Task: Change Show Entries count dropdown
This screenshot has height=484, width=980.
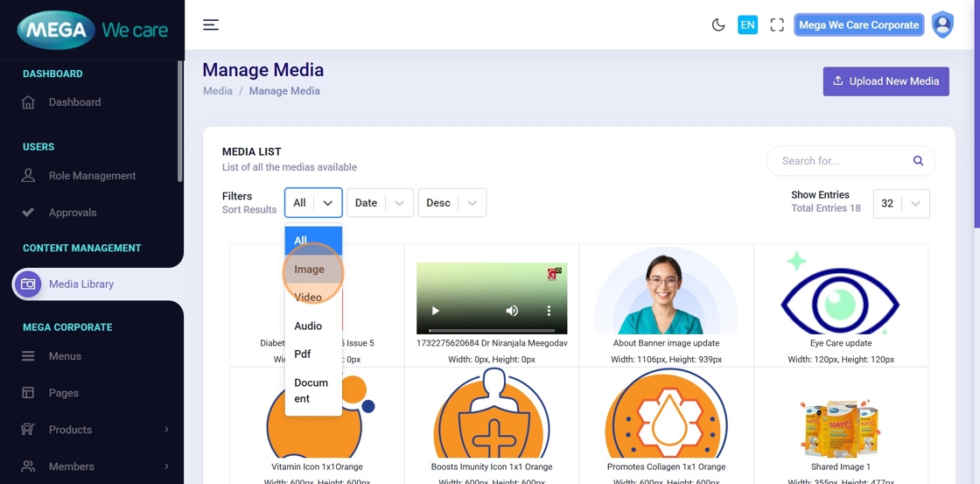Action: click(x=901, y=203)
